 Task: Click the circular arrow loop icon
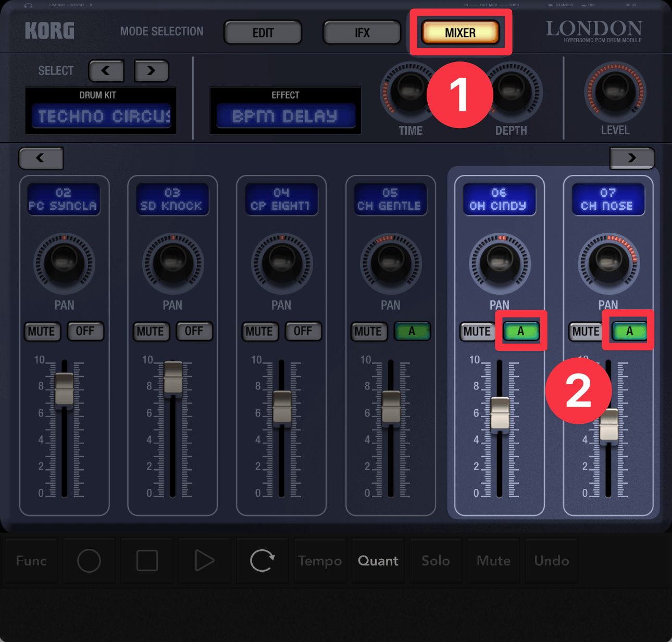point(262,561)
